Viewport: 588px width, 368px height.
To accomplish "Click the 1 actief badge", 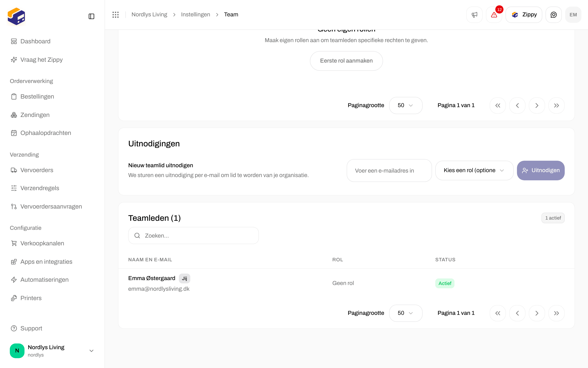I will (x=553, y=218).
